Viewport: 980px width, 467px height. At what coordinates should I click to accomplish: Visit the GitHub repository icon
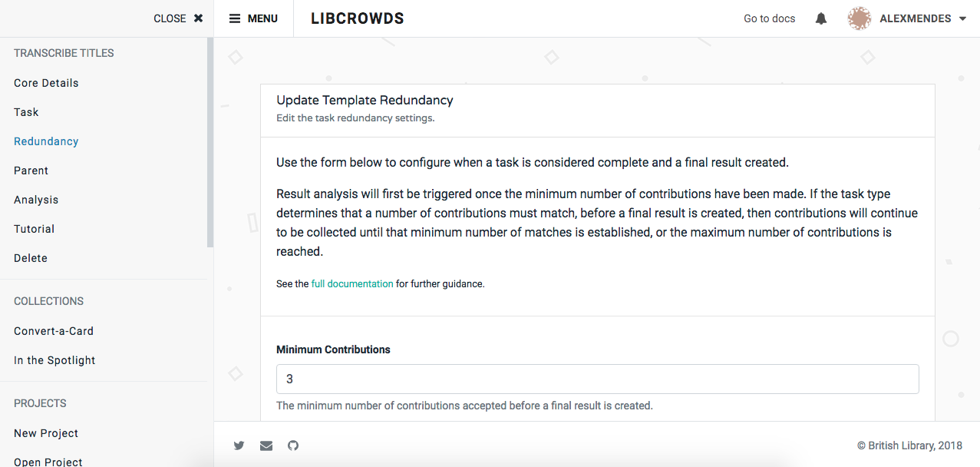click(292, 445)
